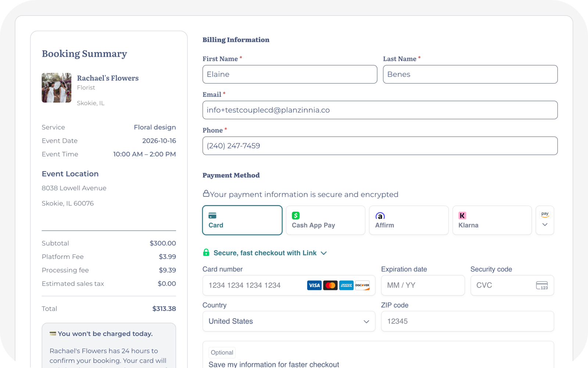The image size is (588, 368).
Task: Click the total amount $313.38
Action: click(x=164, y=309)
